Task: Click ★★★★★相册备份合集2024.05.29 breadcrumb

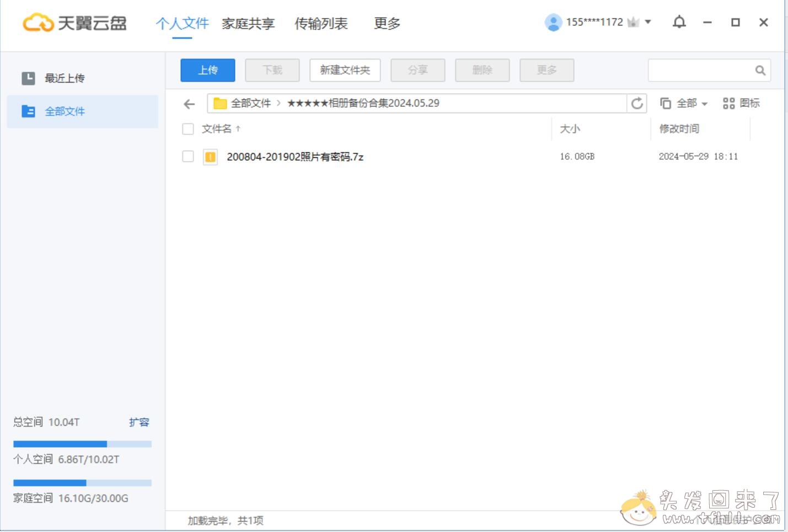Action: (x=363, y=103)
